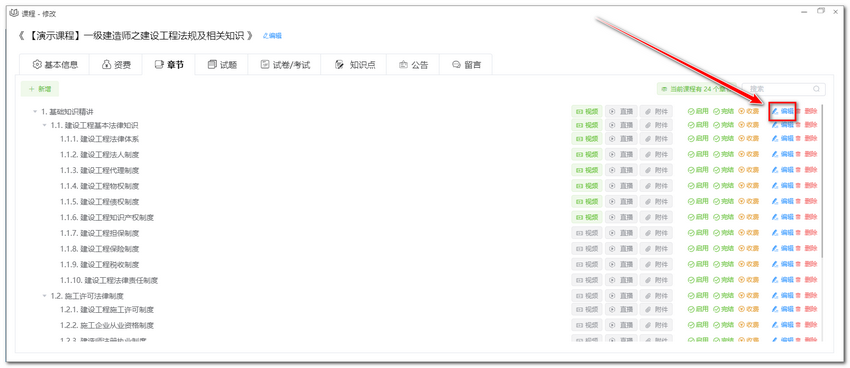Switch to 试卷/考试 tab

[x=285, y=64]
